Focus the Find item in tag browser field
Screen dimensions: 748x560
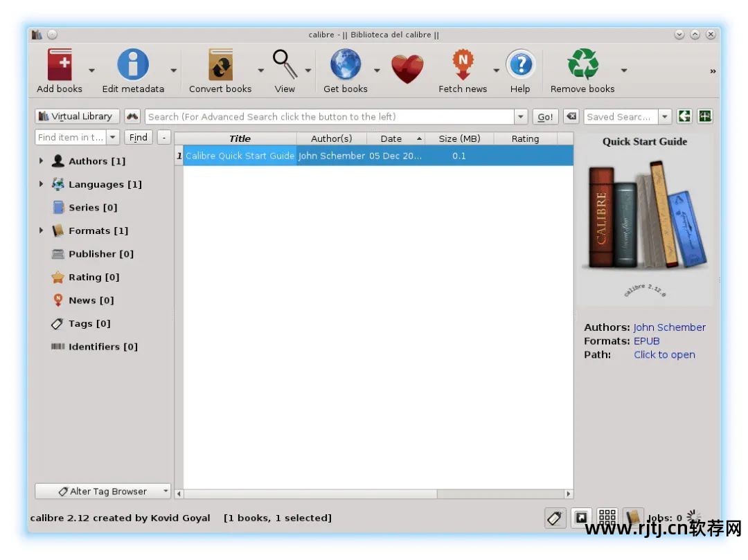tap(71, 137)
